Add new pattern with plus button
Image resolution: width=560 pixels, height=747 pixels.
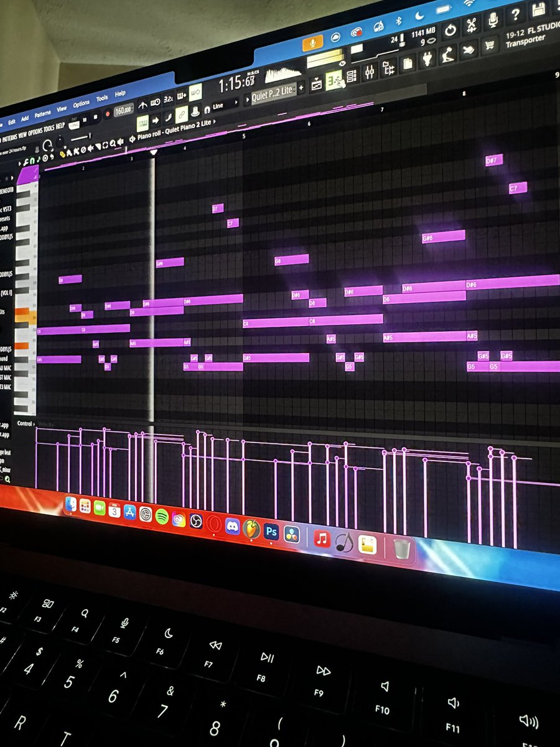301,88
